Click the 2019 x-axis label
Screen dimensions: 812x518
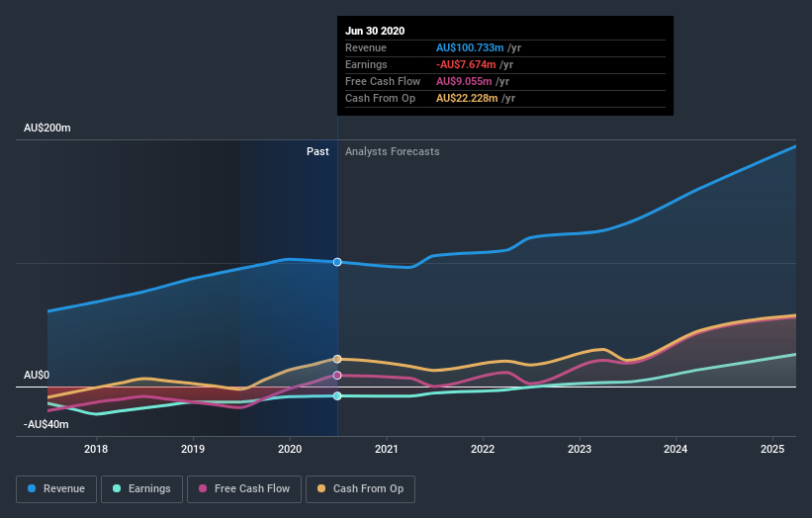click(193, 449)
